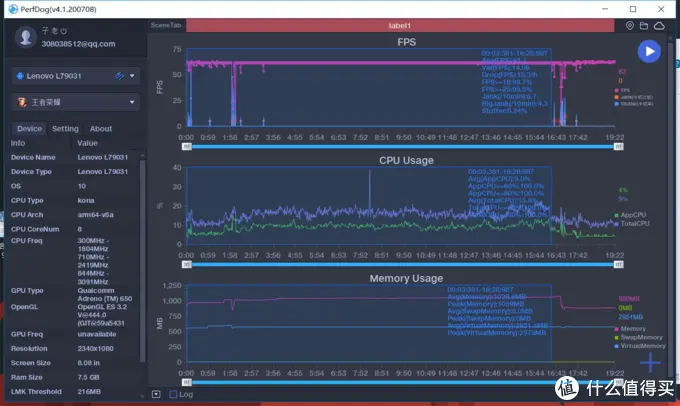Click the Memory Usage chart title
The image size is (680, 406).
tap(406, 278)
